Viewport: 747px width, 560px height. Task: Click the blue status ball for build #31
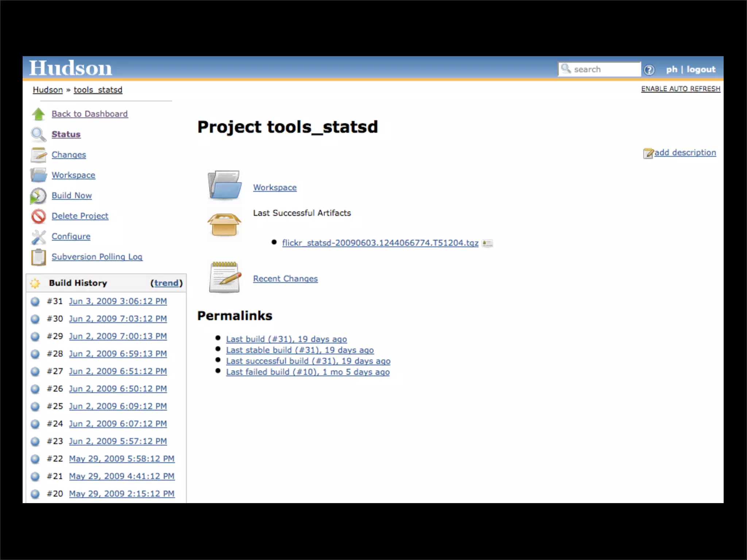[35, 302]
